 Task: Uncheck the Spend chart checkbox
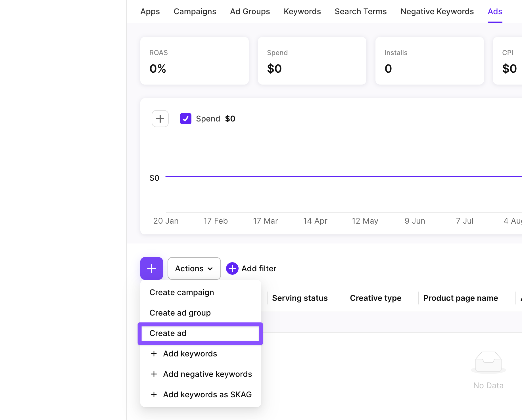(186, 119)
